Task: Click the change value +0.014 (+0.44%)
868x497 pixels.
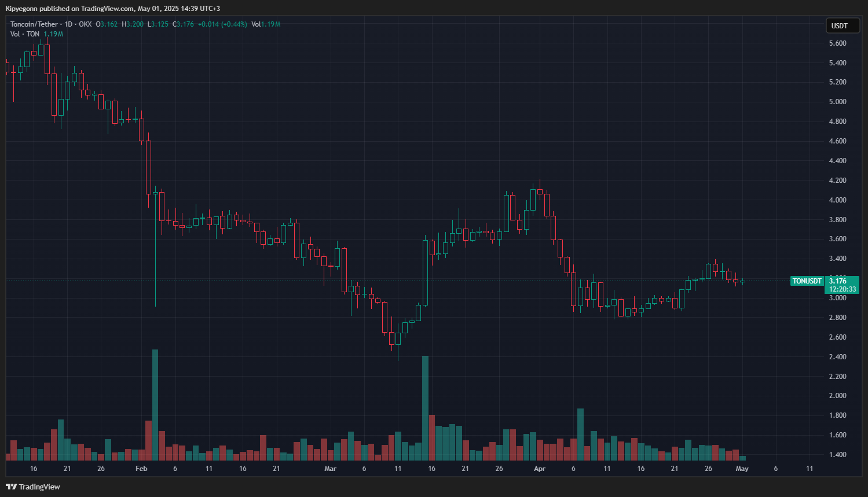Action: 222,24
